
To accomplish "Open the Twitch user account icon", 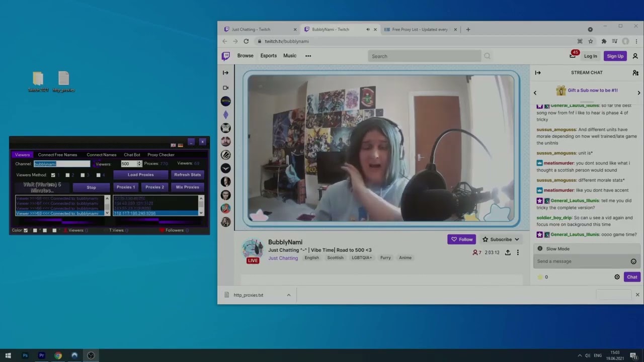I will 635,56.
